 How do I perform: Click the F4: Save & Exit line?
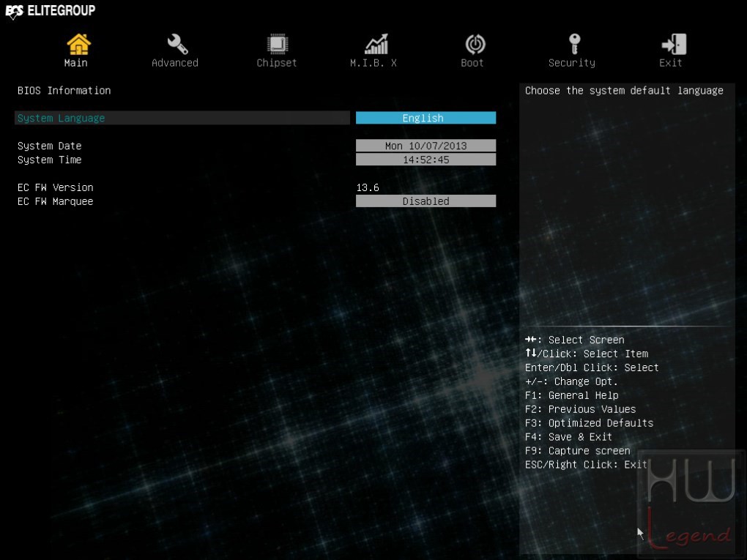coord(568,437)
